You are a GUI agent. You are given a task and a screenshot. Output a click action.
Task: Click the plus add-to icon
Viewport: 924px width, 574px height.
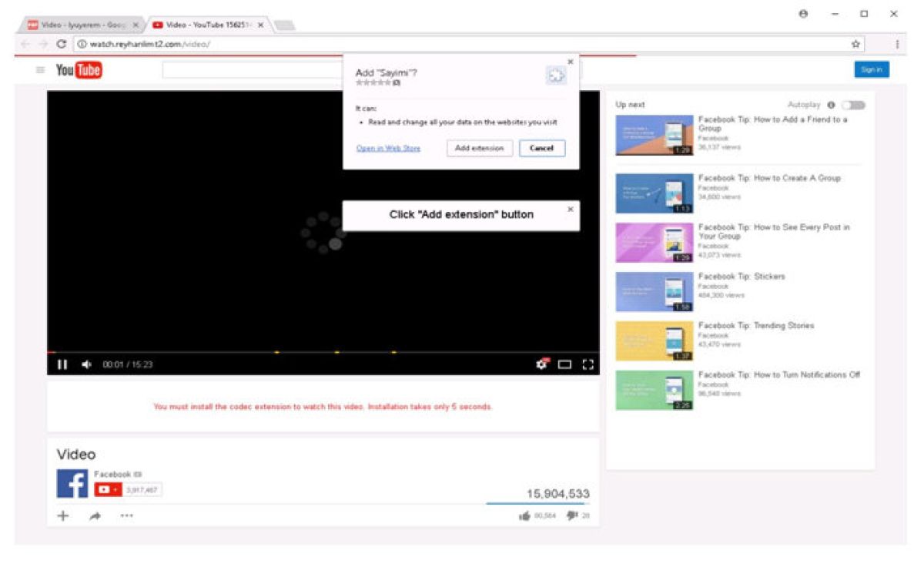63,515
